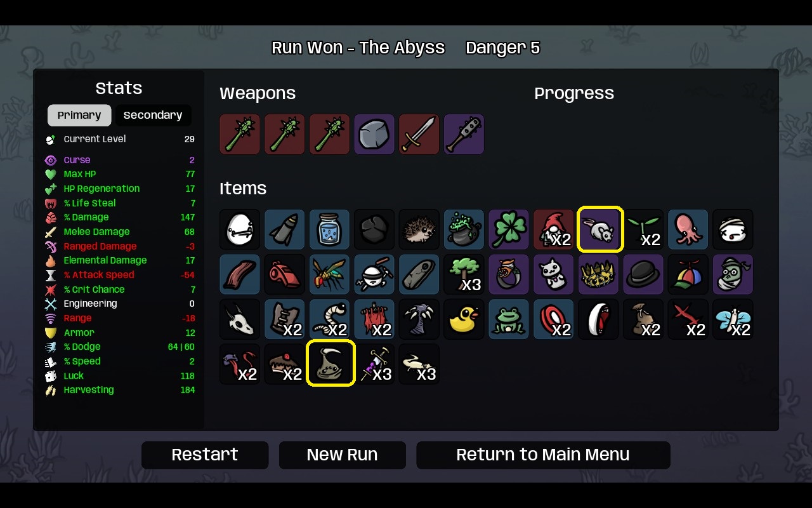Select the green frog item
This screenshot has width=812, height=508.
(509, 319)
